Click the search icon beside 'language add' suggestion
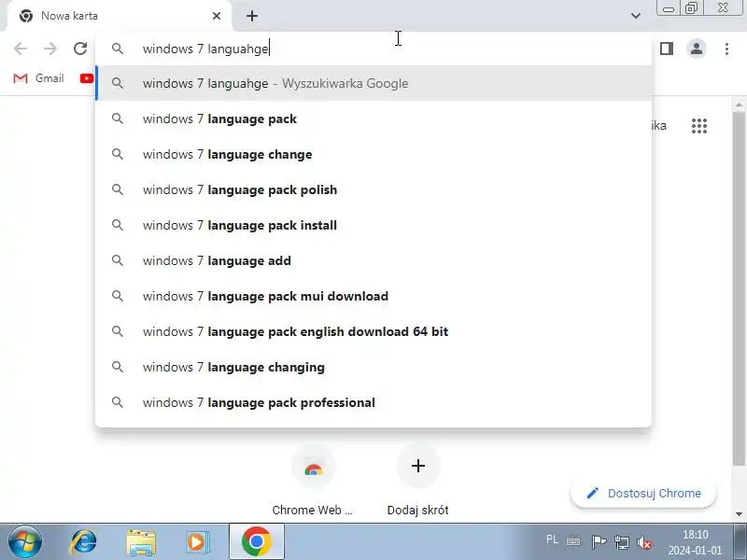Screen dimensions: 747x560 [x=118, y=260]
